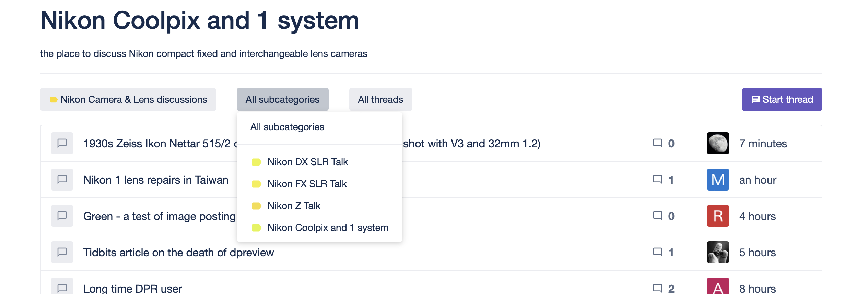This screenshot has height=294, width=868.
Task: Open camera-holding avatar in 5 hours row
Action: click(718, 252)
